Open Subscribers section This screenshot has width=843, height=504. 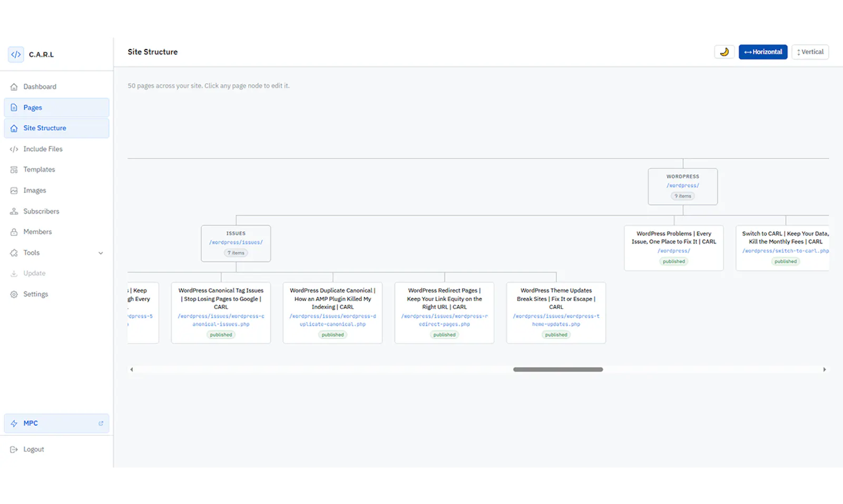[56, 211]
